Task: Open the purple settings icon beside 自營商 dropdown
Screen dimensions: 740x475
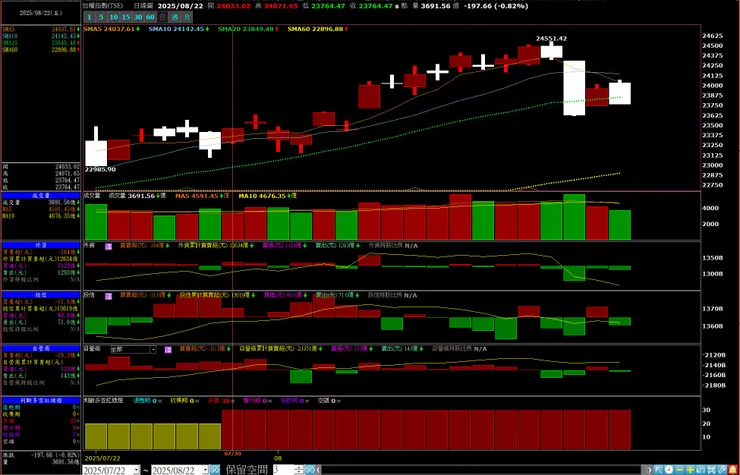Action: (168, 349)
